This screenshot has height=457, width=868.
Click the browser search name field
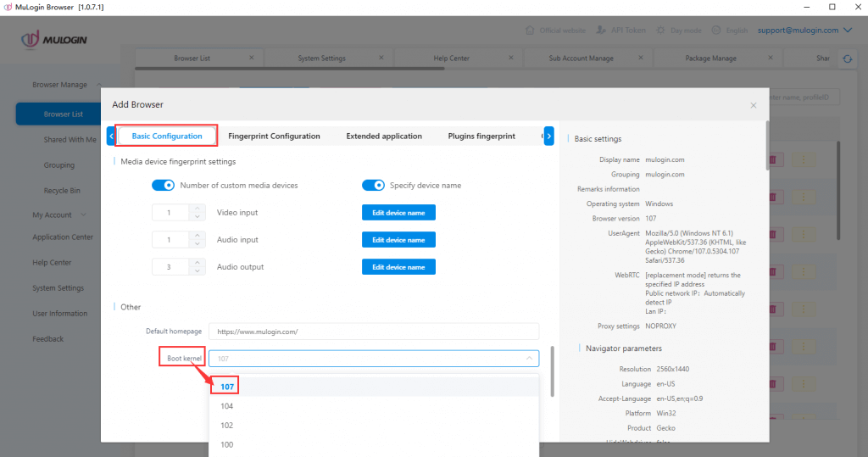point(804,97)
